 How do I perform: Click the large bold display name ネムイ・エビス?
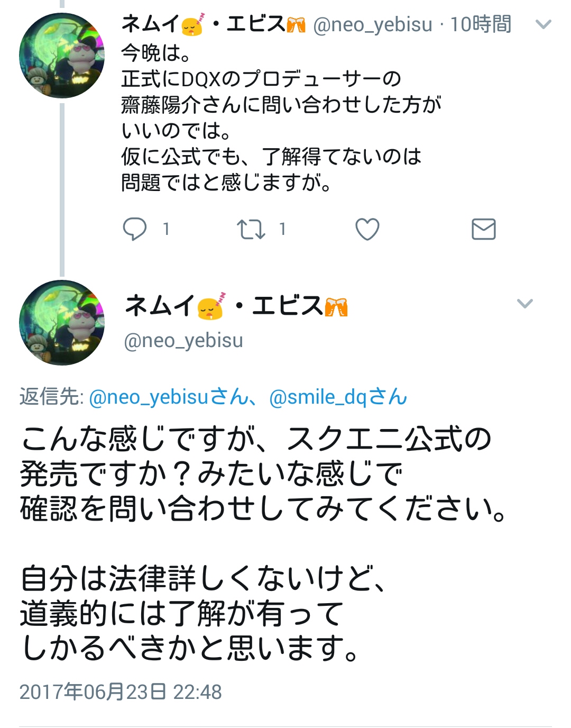pos(236,306)
